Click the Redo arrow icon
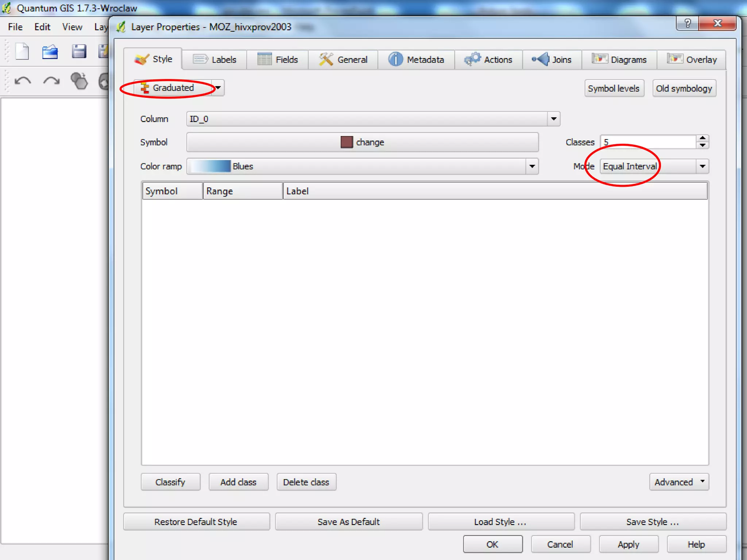Image resolution: width=747 pixels, height=560 pixels. (51, 81)
